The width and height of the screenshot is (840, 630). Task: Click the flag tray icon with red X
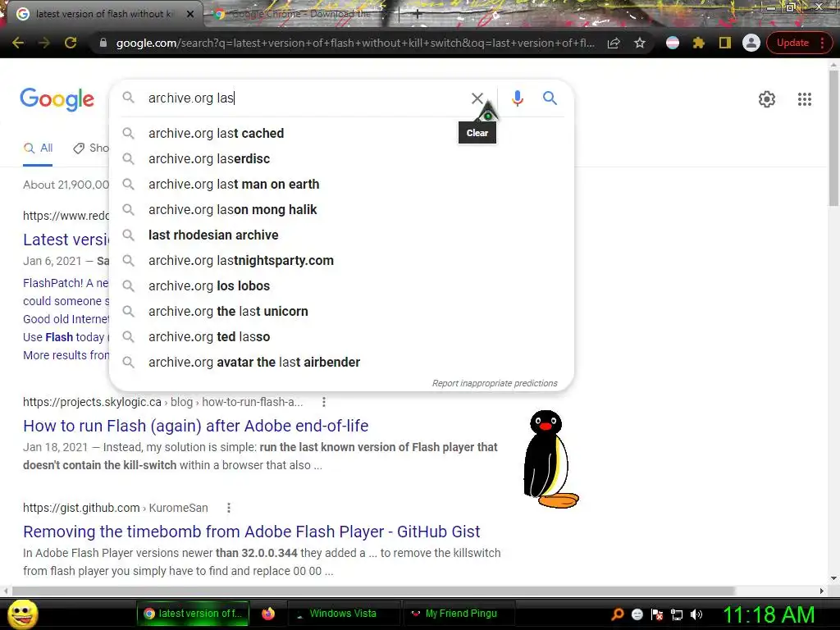[657, 614]
